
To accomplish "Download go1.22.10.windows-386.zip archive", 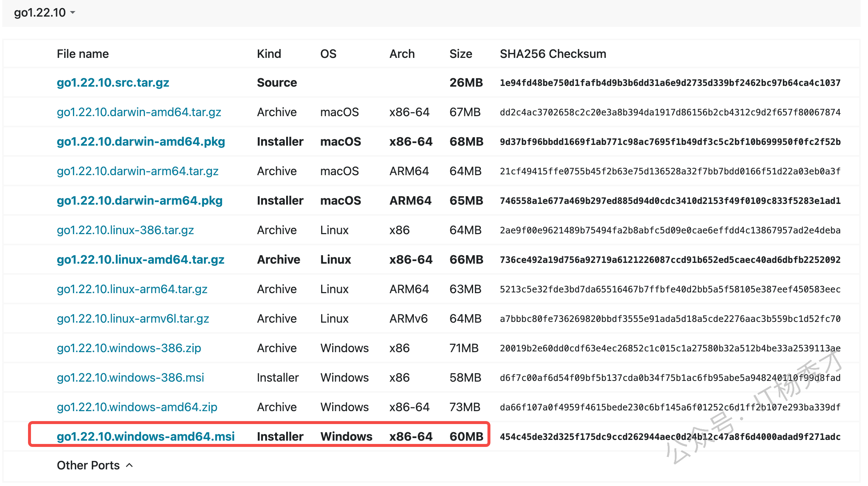I will pos(129,348).
